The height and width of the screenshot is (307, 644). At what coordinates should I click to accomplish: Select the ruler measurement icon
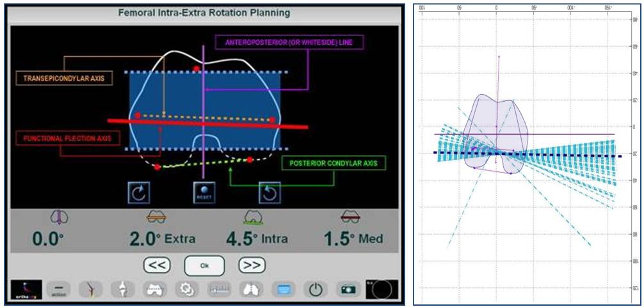(x=219, y=289)
